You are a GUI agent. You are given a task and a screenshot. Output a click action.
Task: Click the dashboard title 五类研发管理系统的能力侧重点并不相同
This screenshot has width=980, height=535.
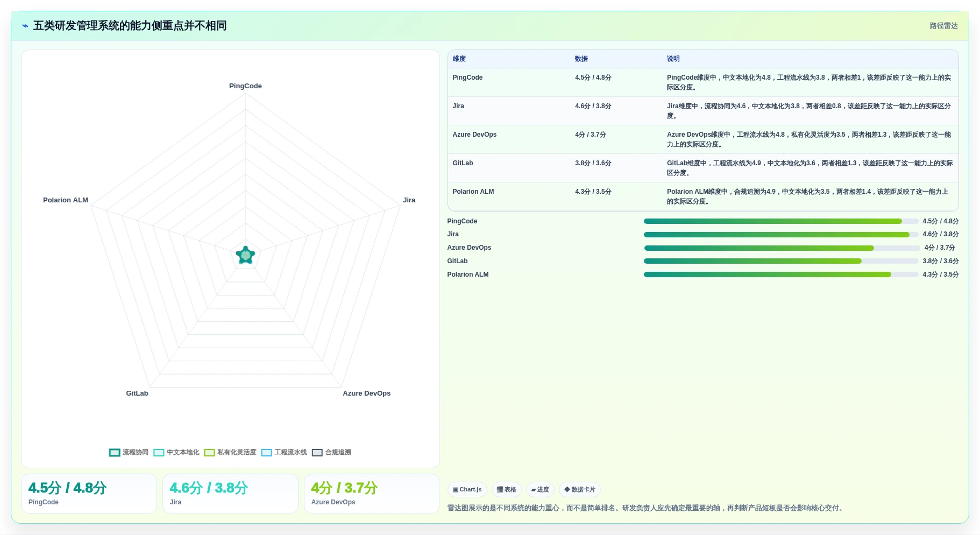(130, 26)
